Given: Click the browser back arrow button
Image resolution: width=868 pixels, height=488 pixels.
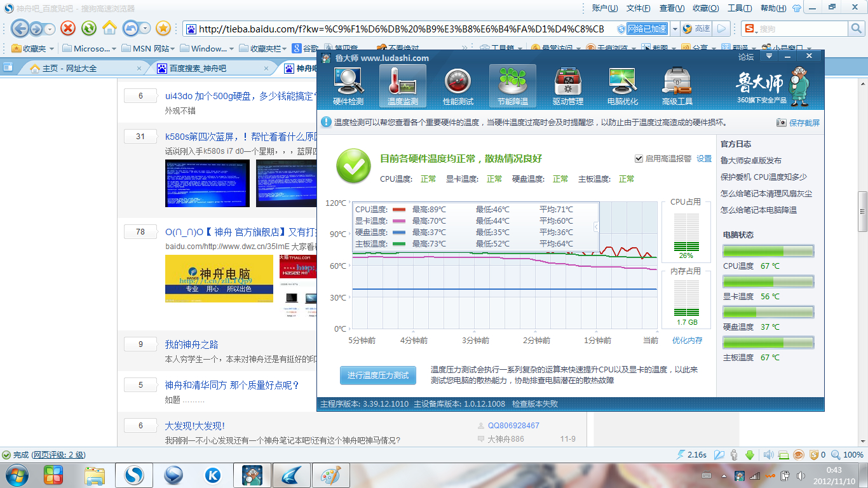Looking at the screenshot, I should coord(20,28).
